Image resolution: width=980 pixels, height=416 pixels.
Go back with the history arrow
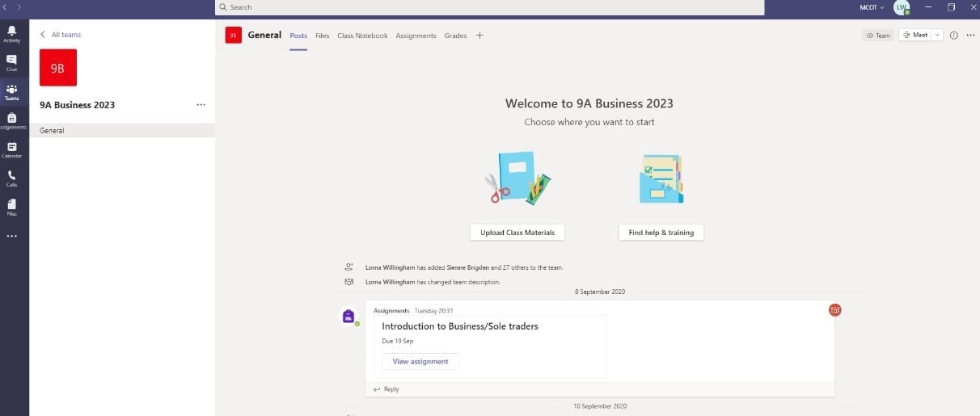pyautogui.click(x=6, y=7)
